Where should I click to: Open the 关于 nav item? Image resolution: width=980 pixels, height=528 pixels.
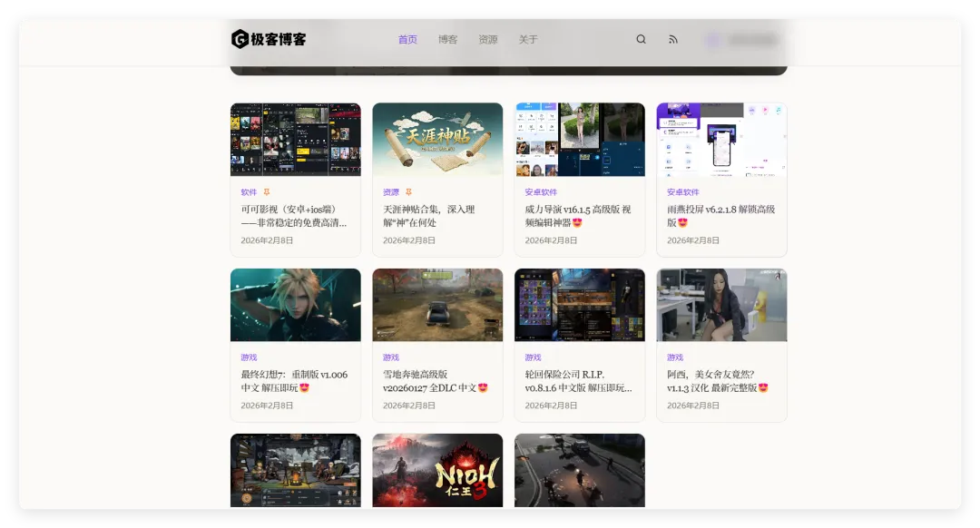coord(528,39)
